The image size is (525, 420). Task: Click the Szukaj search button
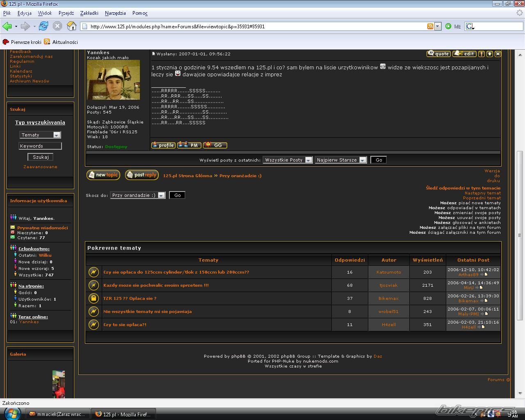pyautogui.click(x=41, y=157)
